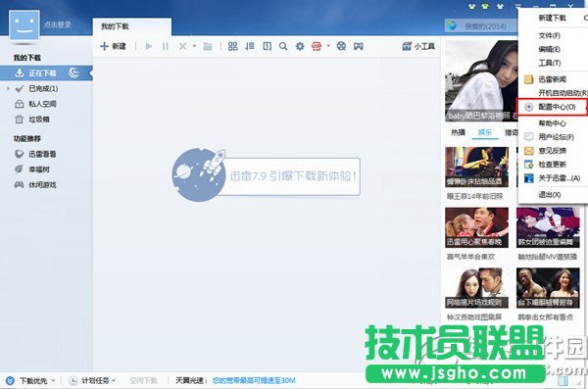Click the 喜气羊羊合集欢 caption link

point(471,257)
